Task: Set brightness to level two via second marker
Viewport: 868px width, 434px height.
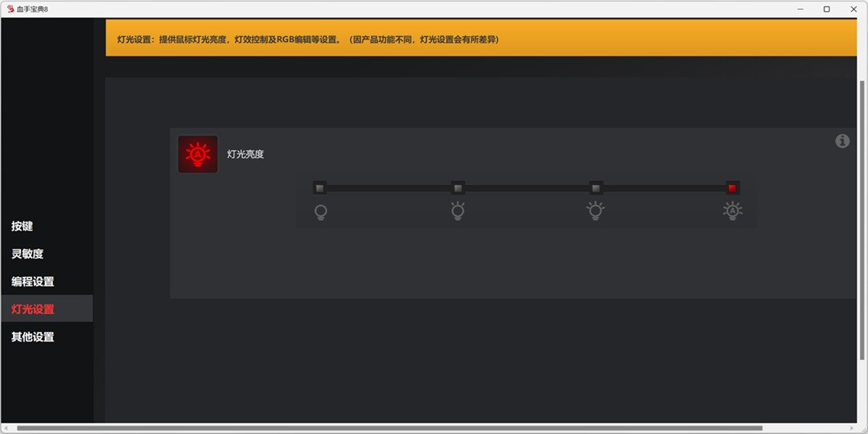Action: click(x=458, y=187)
